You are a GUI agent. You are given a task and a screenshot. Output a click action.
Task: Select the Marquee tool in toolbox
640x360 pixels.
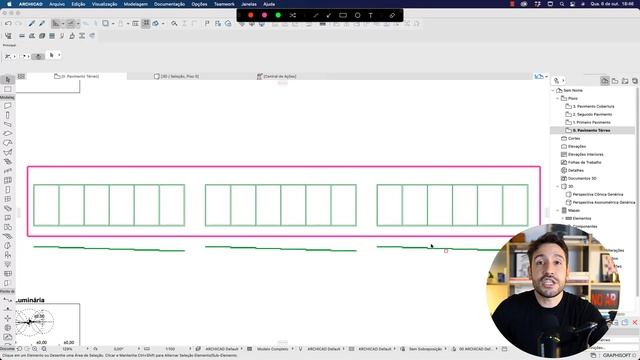pyautogui.click(x=7, y=89)
